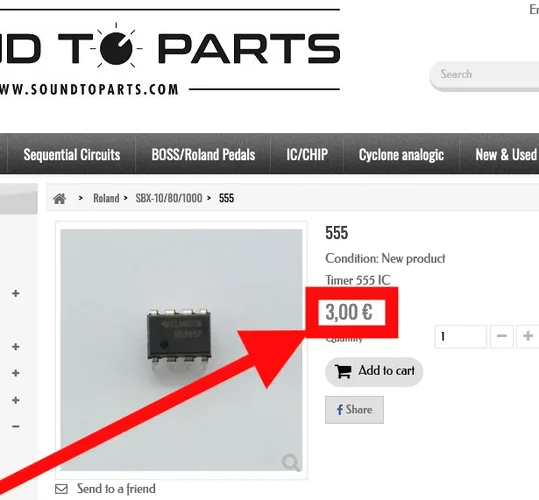Open the IC/CHIP menu

pyautogui.click(x=307, y=155)
